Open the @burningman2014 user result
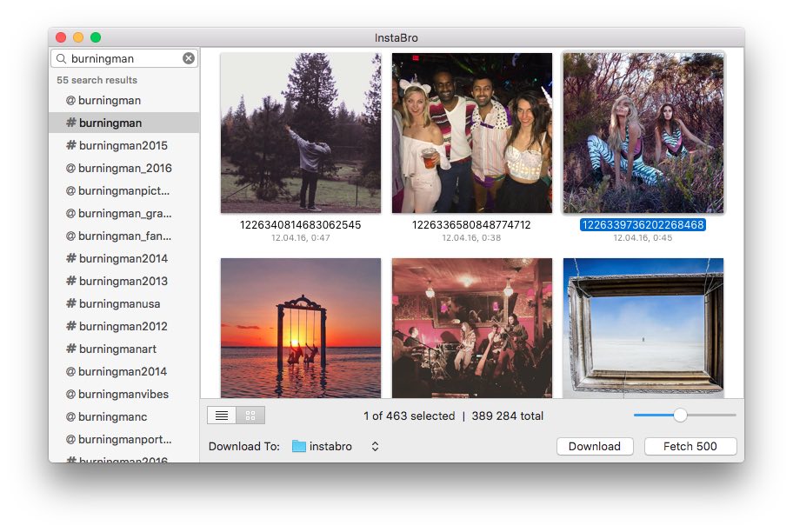The height and width of the screenshot is (532, 793). pos(124,371)
